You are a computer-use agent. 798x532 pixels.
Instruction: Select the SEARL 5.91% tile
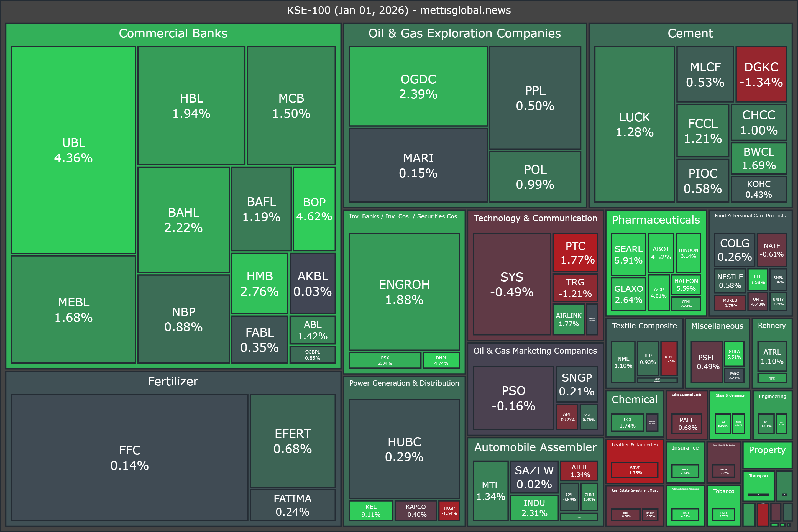[628, 254]
